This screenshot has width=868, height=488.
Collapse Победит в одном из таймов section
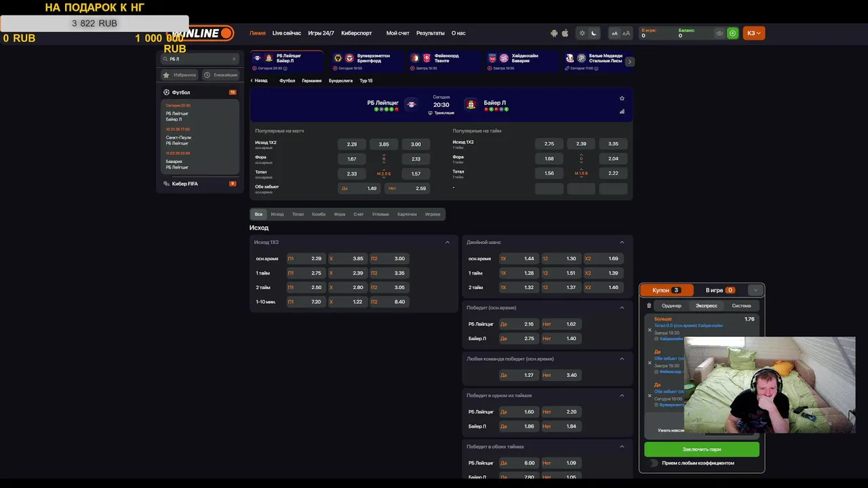coord(622,396)
